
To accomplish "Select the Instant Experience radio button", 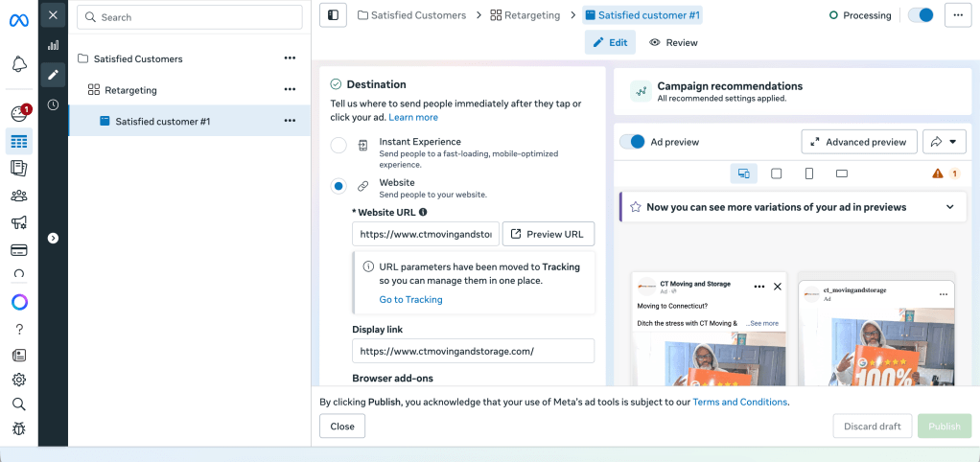I will coord(338,146).
